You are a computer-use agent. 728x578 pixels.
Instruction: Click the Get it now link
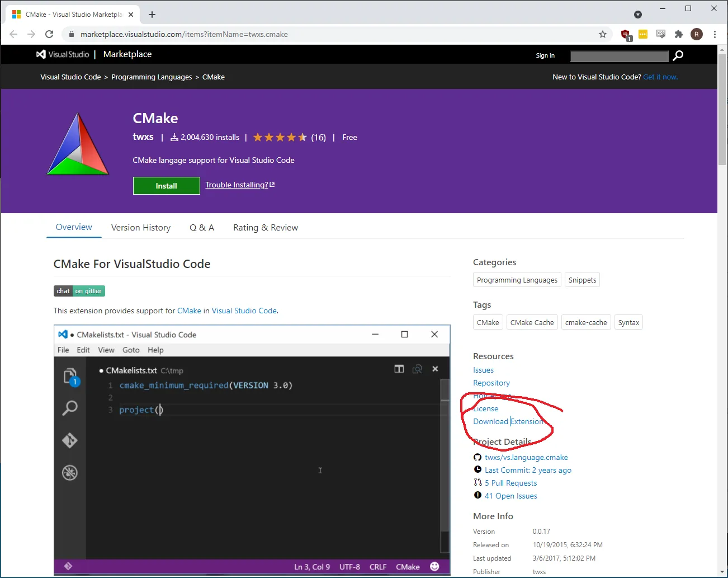coord(660,77)
